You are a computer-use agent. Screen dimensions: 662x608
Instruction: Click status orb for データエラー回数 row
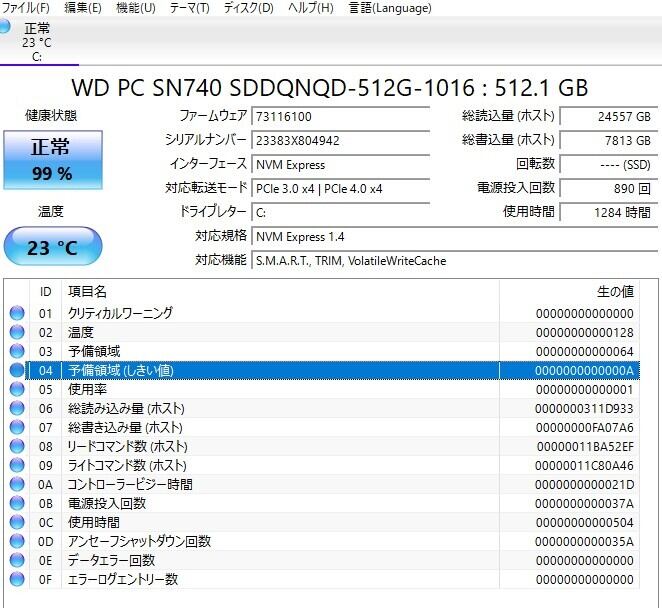(x=17, y=560)
